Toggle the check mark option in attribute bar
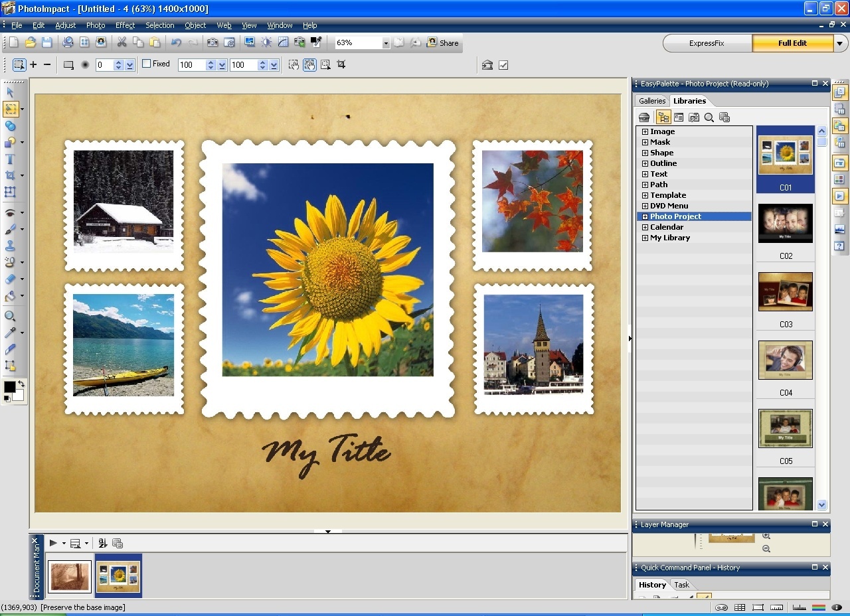Screen dimensions: 850x616 [x=503, y=65]
